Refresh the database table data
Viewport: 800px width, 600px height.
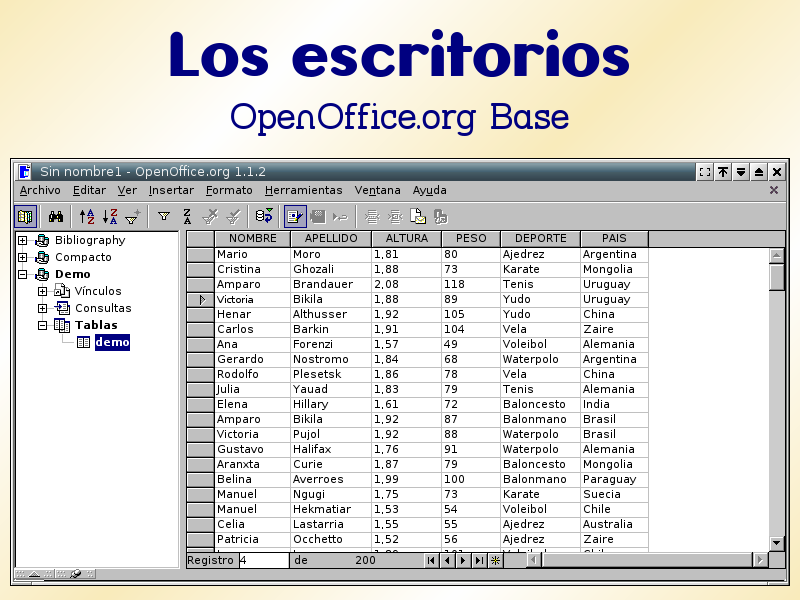(x=264, y=217)
